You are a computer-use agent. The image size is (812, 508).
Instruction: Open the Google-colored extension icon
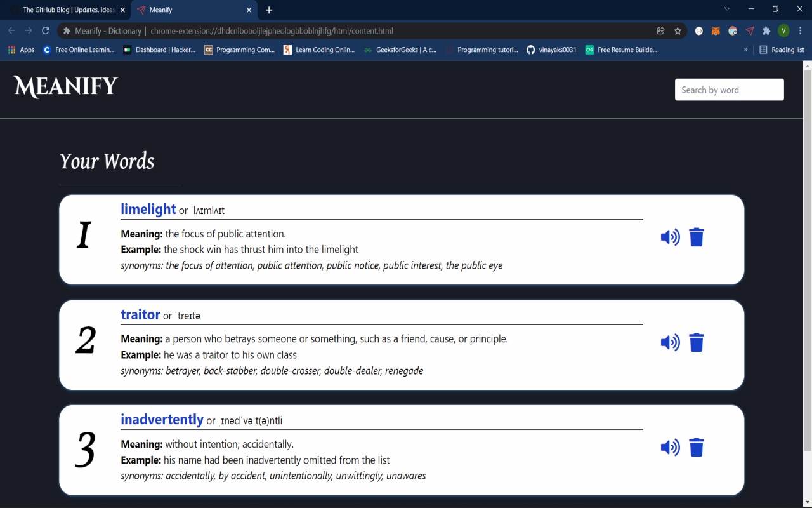[733, 30]
